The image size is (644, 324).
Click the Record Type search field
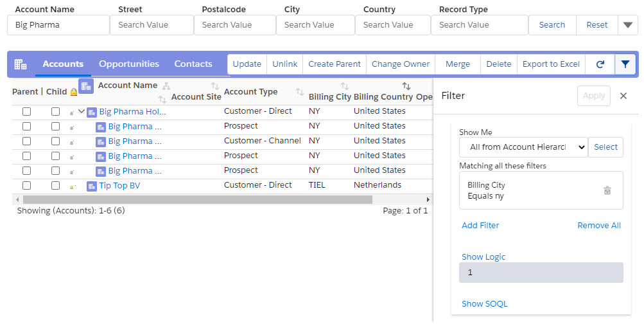pos(479,25)
